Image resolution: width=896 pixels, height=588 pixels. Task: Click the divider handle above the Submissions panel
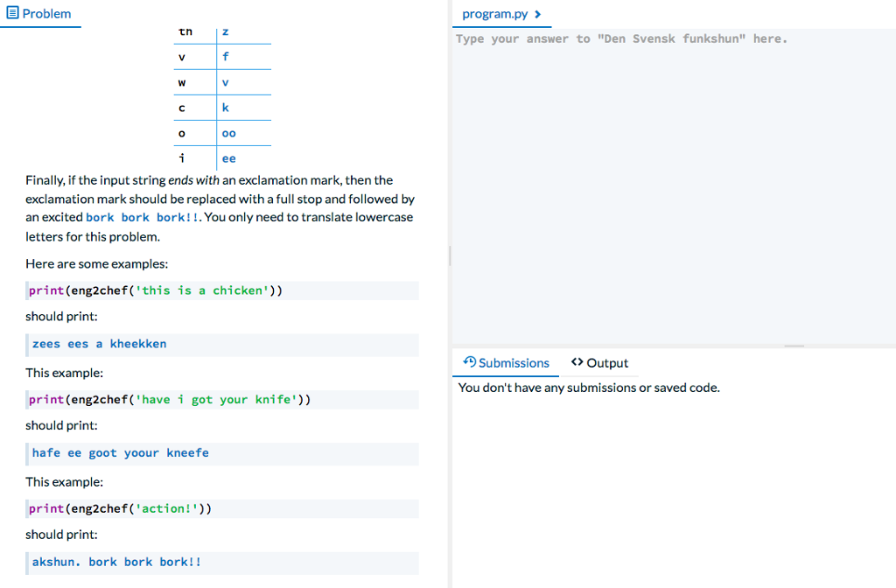pyautogui.click(x=794, y=346)
